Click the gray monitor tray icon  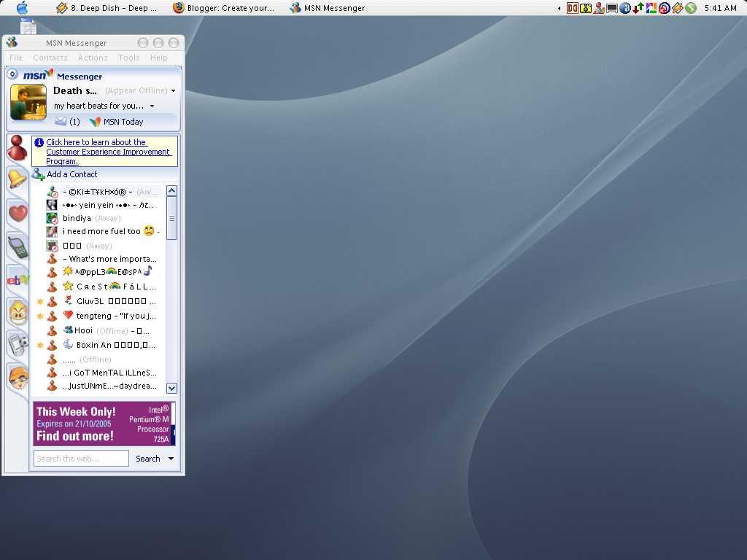[612, 8]
